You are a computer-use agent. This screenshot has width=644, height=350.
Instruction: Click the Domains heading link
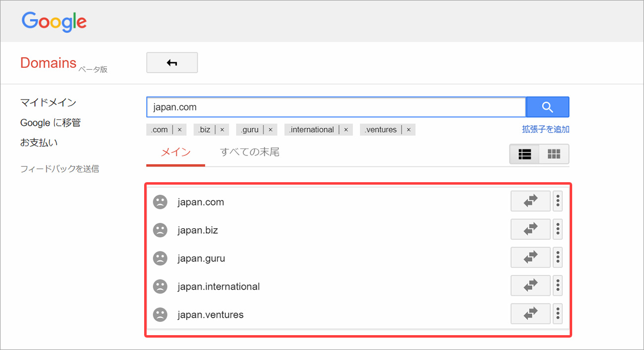48,63
